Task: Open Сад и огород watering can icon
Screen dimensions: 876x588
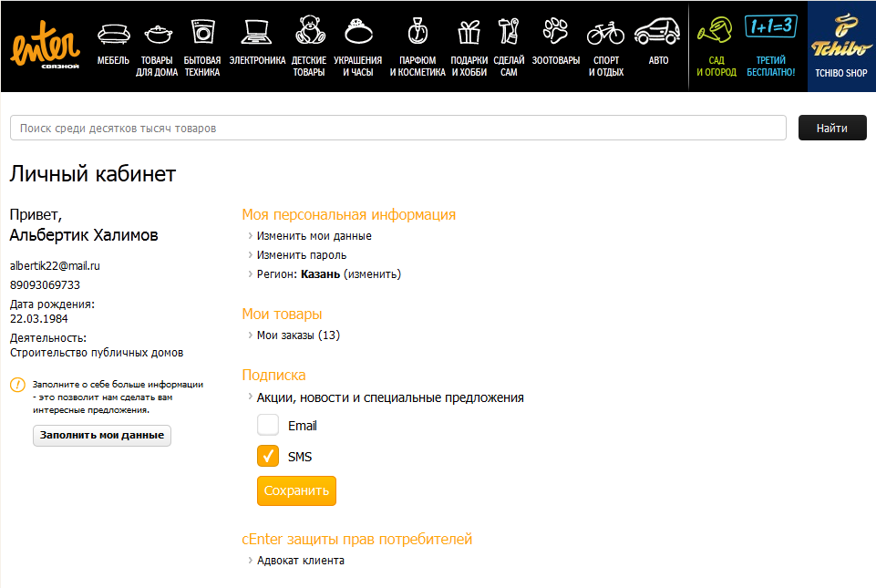Action: click(715, 29)
